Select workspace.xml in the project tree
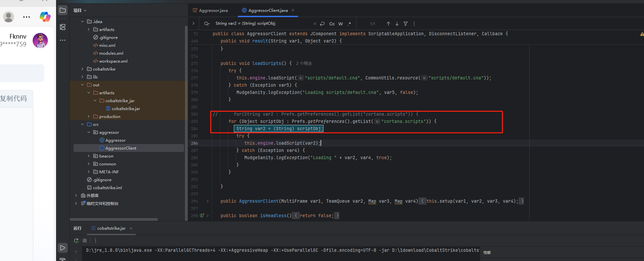This screenshot has width=644, height=261. click(113, 61)
